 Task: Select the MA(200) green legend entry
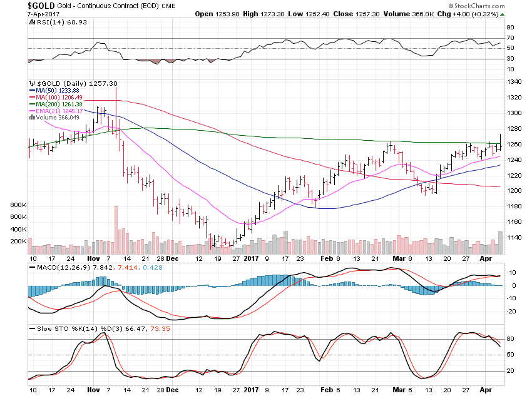tap(56, 104)
